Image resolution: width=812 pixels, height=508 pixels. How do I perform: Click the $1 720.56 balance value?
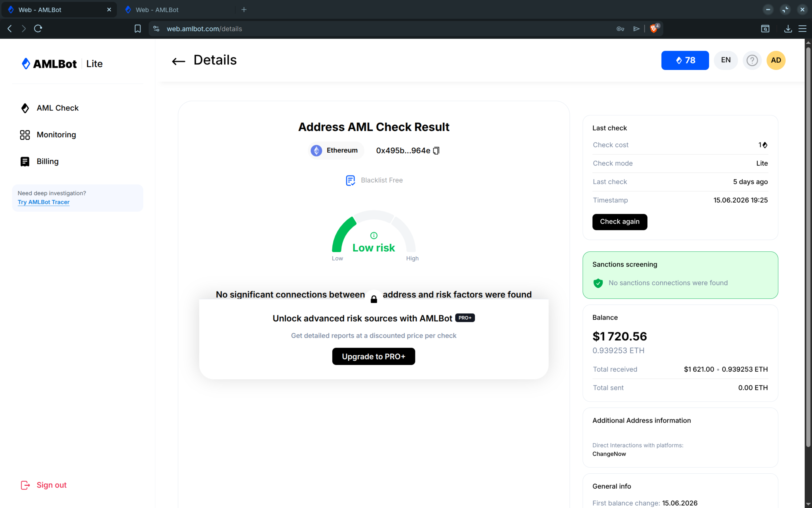619,336
